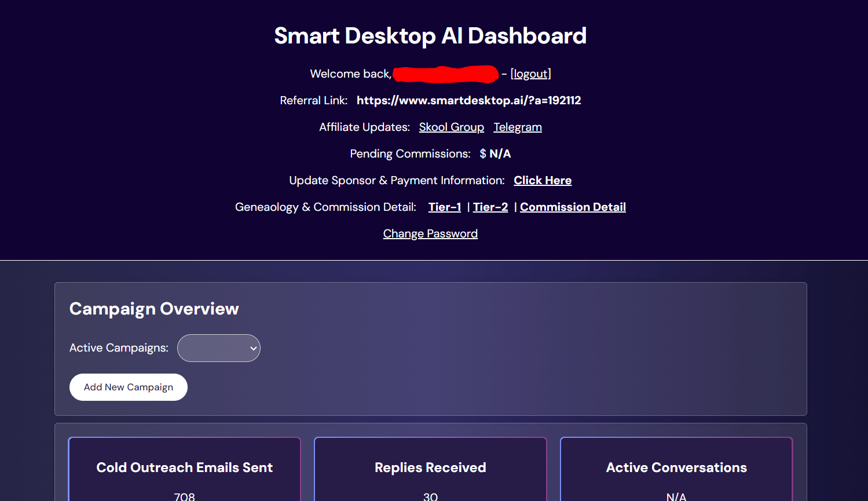The height and width of the screenshot is (501, 868).
Task: Open Tier-2 genealogy link
Action: [x=490, y=207]
